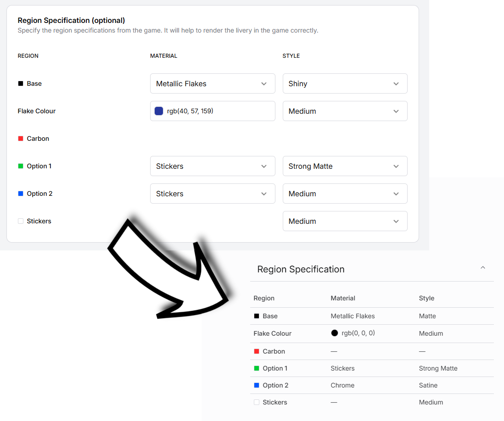504x421 pixels.
Task: Click the STYLE column header in the form
Action: pos(291,56)
